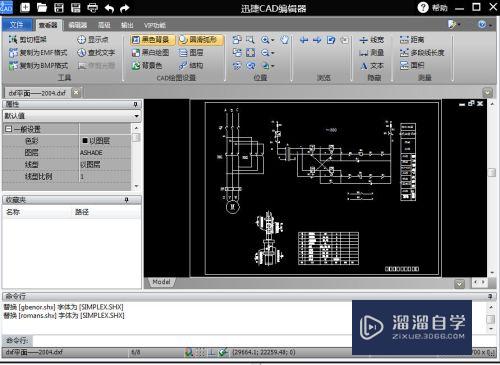This screenshot has height=365, width=500.
Task: Pin the 收藏夹 favorites panel
Action: 127,200
